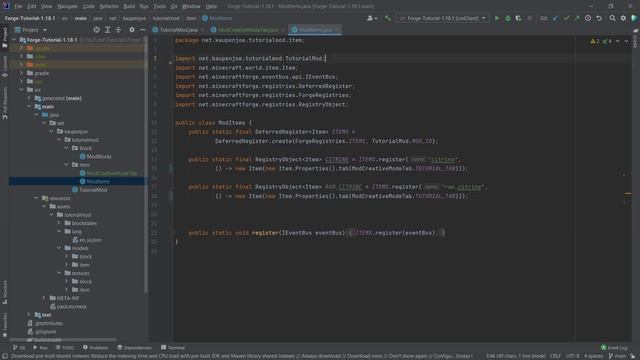This screenshot has width=640, height=360.
Task: Open the Event Log
Action: click(x=614, y=347)
